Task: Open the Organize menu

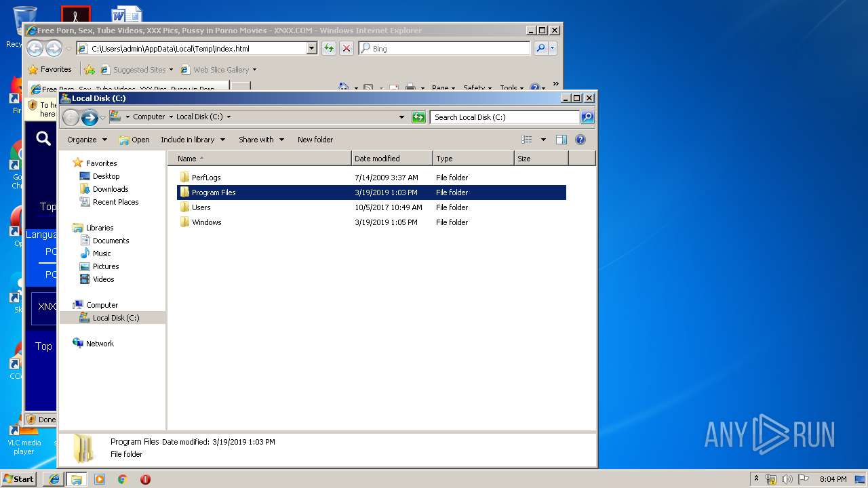Action: point(87,140)
